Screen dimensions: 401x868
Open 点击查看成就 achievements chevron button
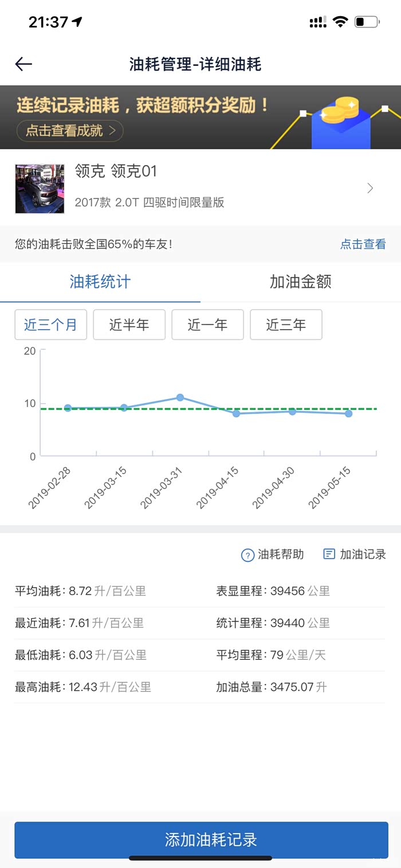pos(70,131)
